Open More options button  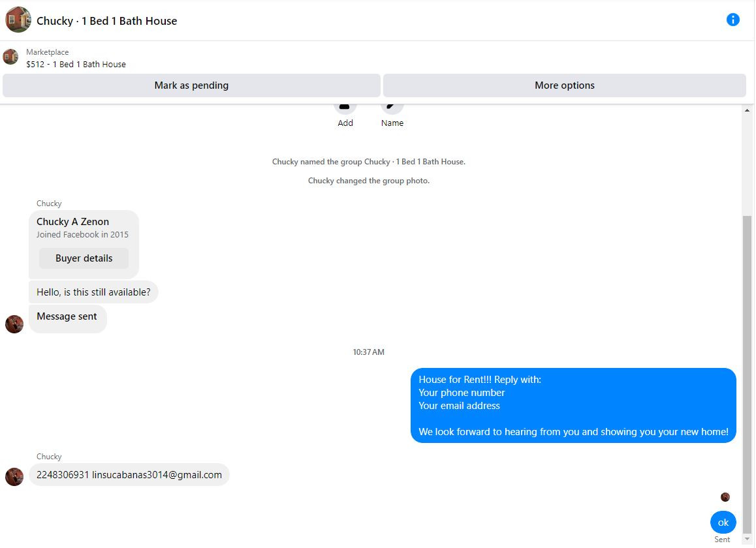coord(565,85)
